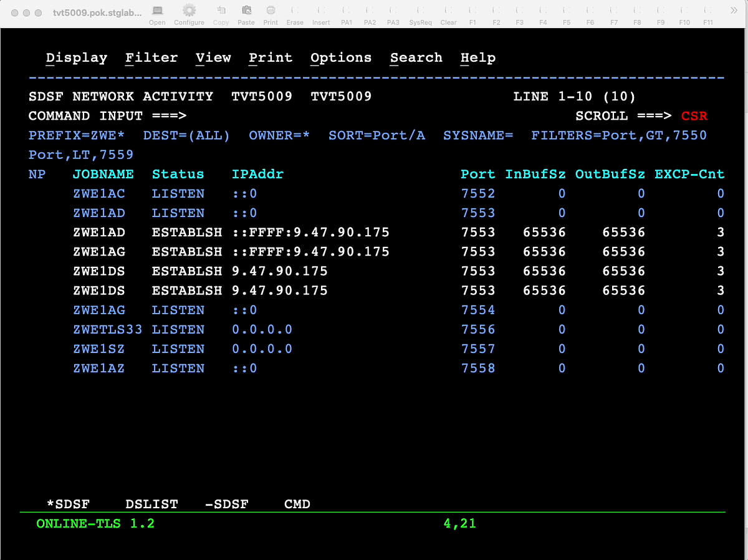Click port 7557 value
This screenshot has height=560, width=748.
click(x=478, y=349)
